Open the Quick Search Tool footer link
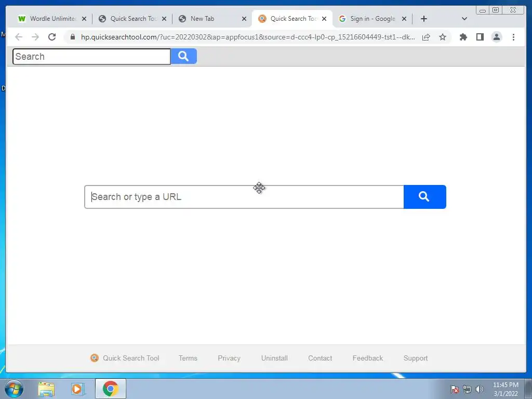This screenshot has height=399, width=532. tap(125, 358)
